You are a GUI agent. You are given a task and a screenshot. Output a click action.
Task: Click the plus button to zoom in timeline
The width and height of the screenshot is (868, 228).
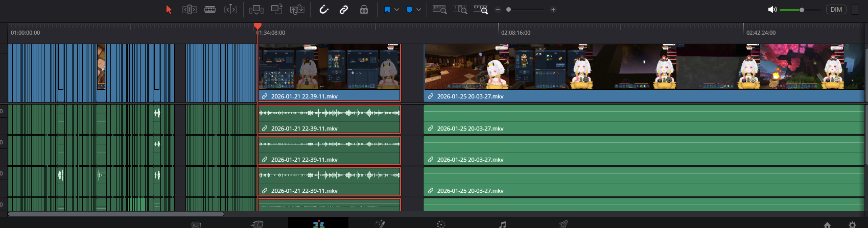[553, 10]
